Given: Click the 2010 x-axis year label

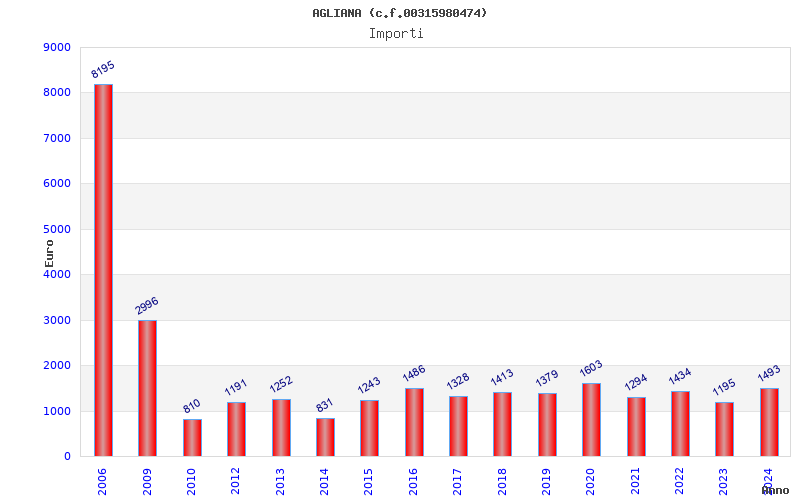Looking at the screenshot, I should click(x=191, y=481).
